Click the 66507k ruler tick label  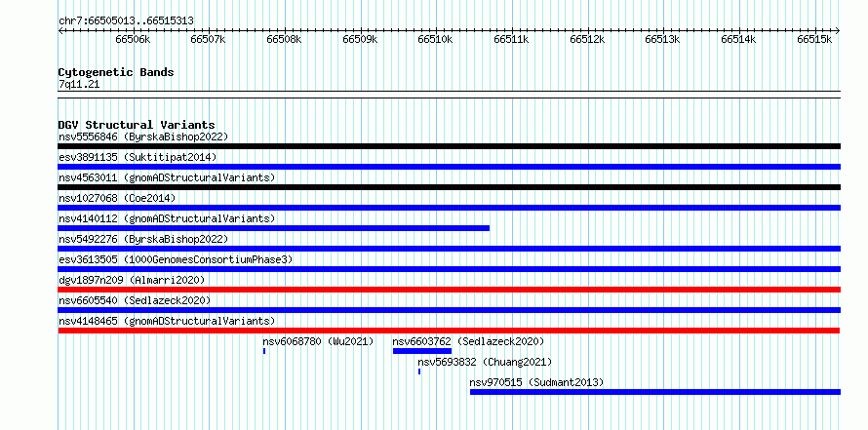[x=208, y=39]
